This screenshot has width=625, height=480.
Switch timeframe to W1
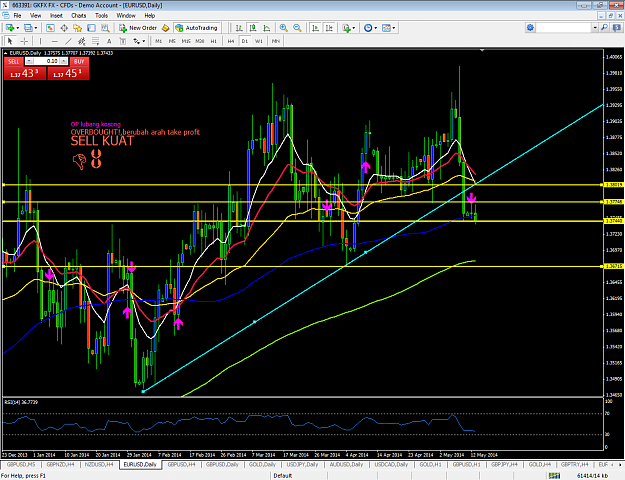[x=259, y=41]
